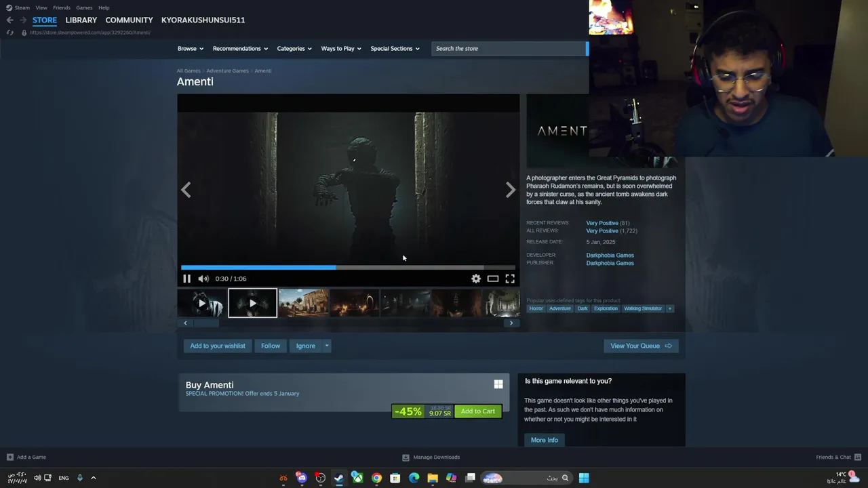This screenshot has width=868, height=488.
Task: Click the Windows platform icon
Action: point(498,384)
